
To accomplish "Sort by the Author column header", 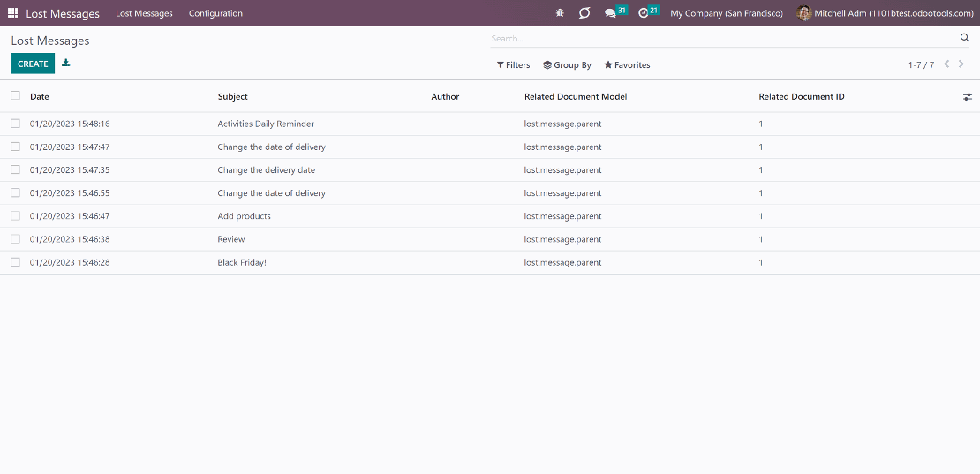I will pos(445,97).
